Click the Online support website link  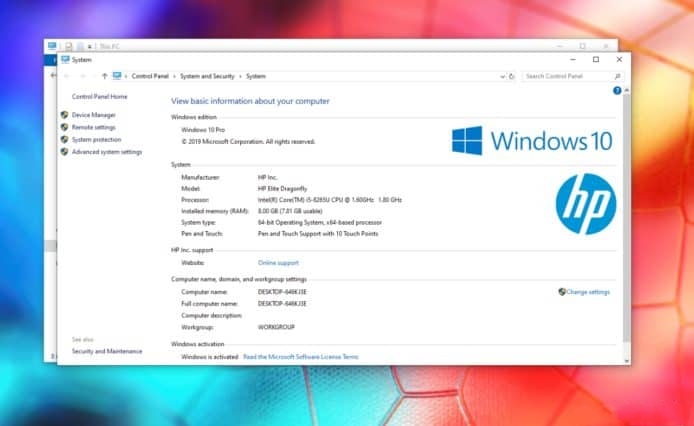click(x=278, y=263)
